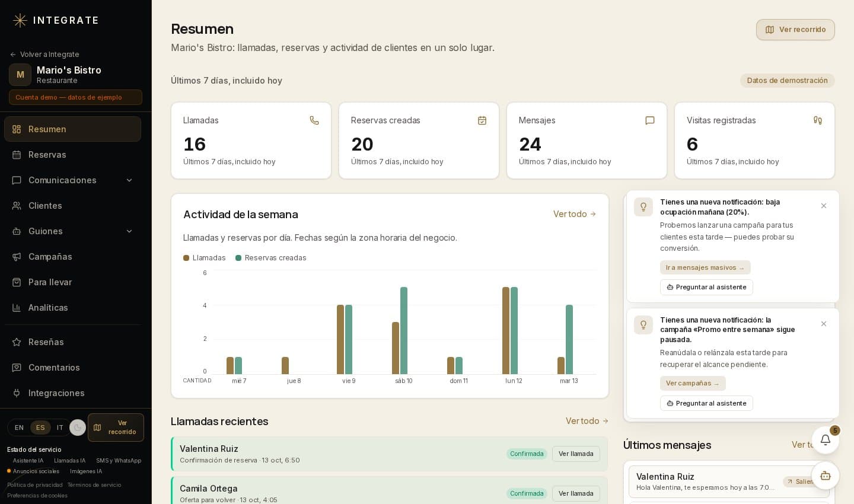Image resolution: width=854 pixels, height=504 pixels.
Task: Toggle dark mode moon button
Action: tap(78, 428)
